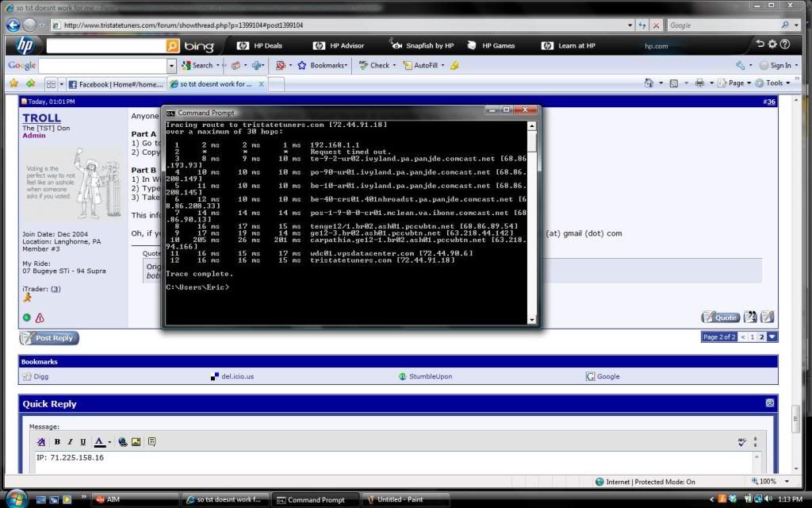Click Italic in the Quick Reply editor
812x508 pixels.
click(x=70, y=442)
